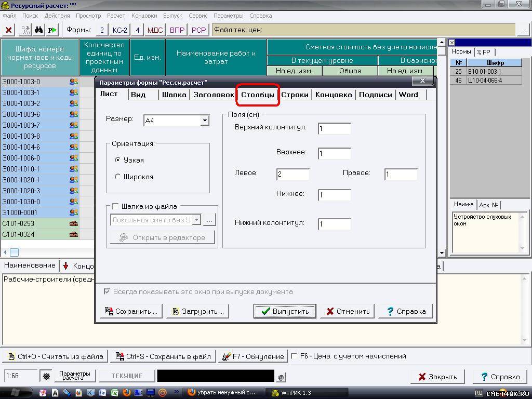Toggle Всегда показывать это окно checkbox
The width and height of the screenshot is (532, 399).
pyautogui.click(x=107, y=291)
